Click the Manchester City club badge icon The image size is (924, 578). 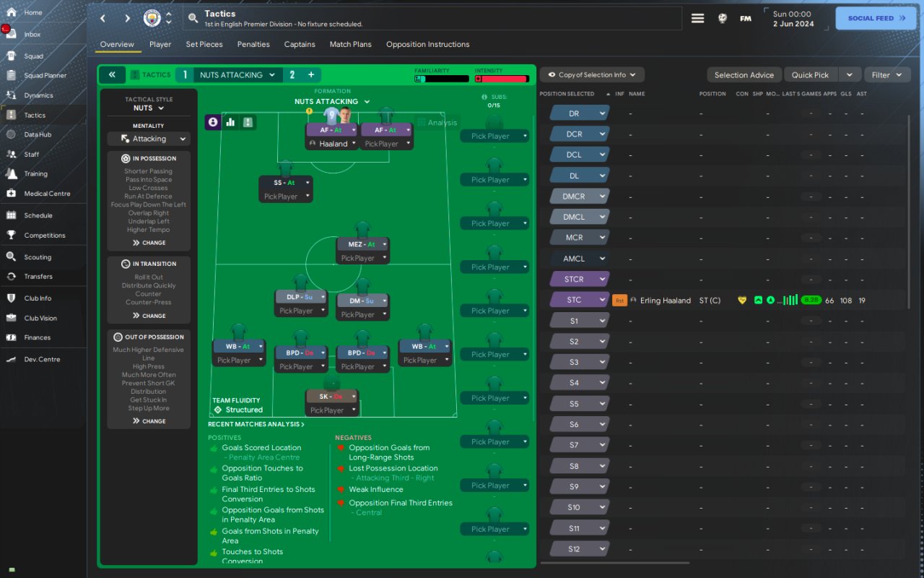point(152,18)
